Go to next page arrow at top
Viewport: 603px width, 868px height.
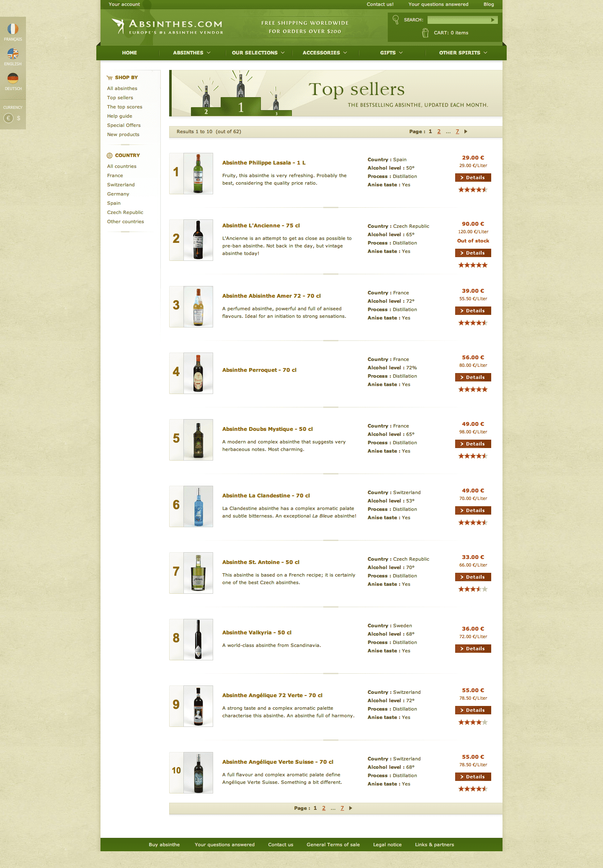[466, 131]
